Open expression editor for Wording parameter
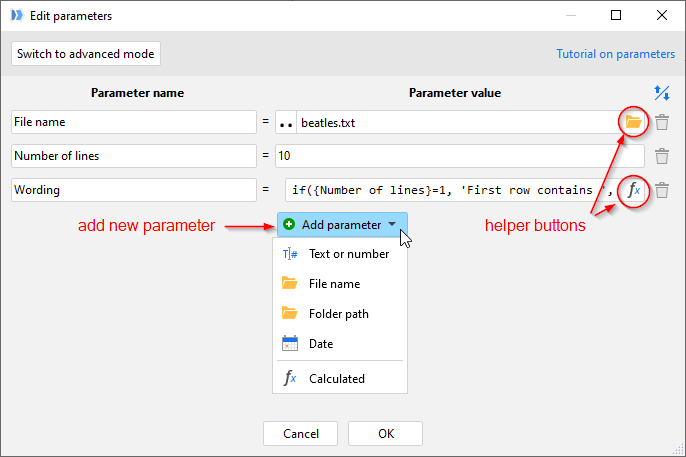686x457 pixels. [x=634, y=190]
